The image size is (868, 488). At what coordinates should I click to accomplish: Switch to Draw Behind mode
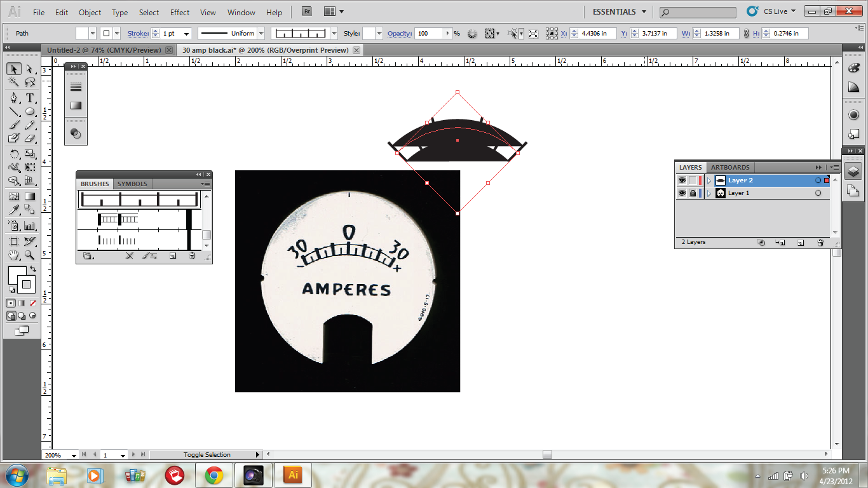(22, 315)
